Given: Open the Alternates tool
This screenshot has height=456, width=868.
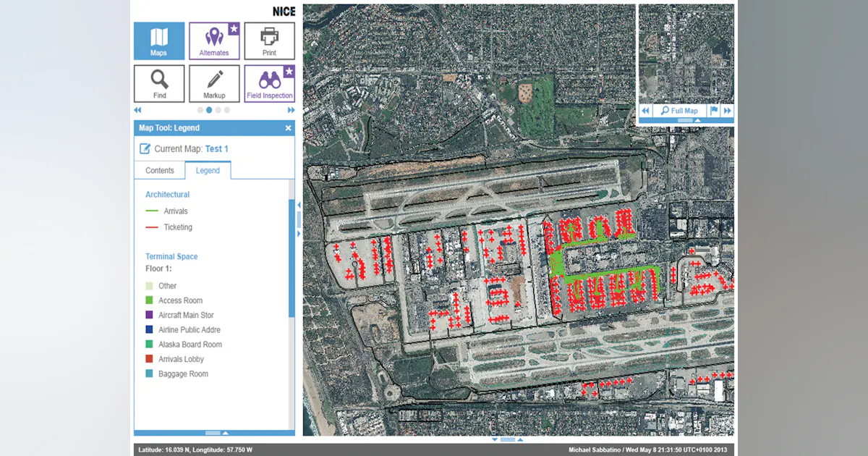Looking at the screenshot, I should point(214,41).
